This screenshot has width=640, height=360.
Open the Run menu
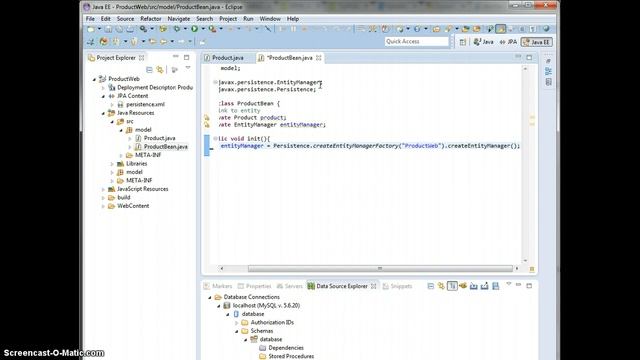[x=248, y=19]
